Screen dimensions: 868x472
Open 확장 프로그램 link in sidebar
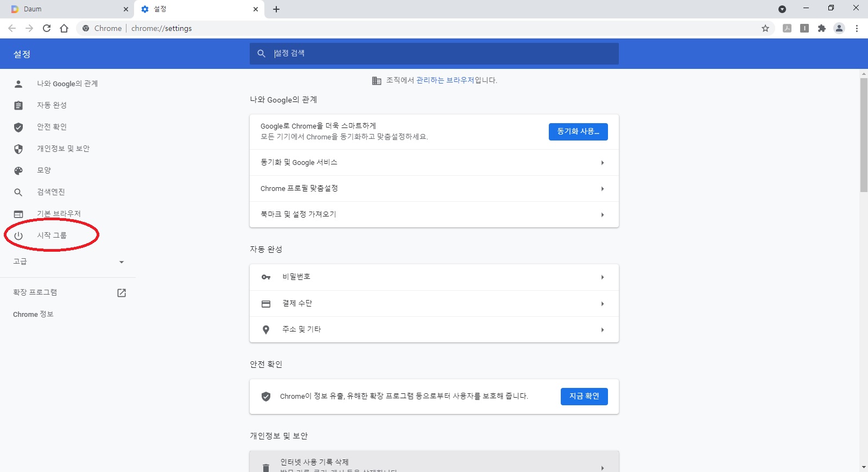35,292
